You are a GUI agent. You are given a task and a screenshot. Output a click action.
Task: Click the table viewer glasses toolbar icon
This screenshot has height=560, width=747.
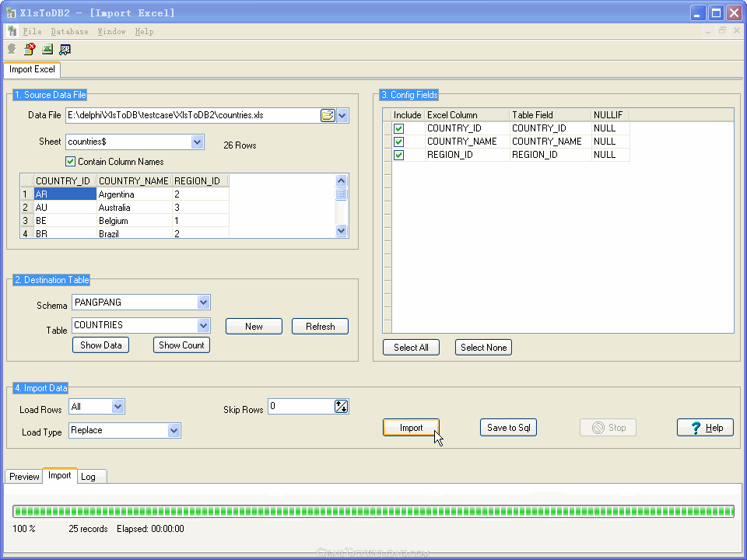[x=65, y=49]
